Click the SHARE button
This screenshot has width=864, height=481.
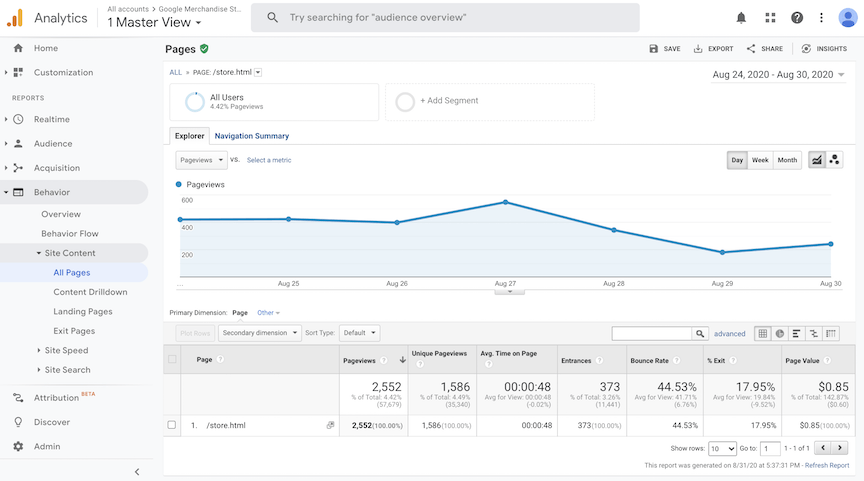(765, 48)
